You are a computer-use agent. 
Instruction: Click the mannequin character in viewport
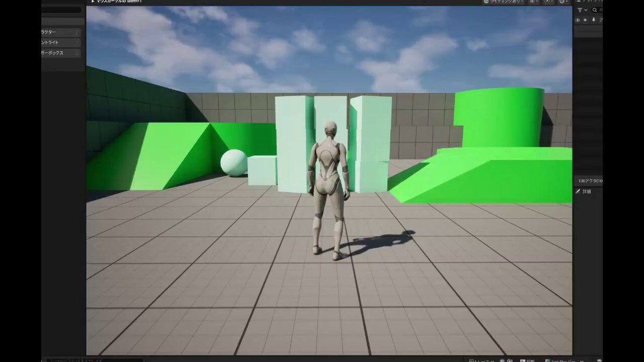tap(328, 190)
